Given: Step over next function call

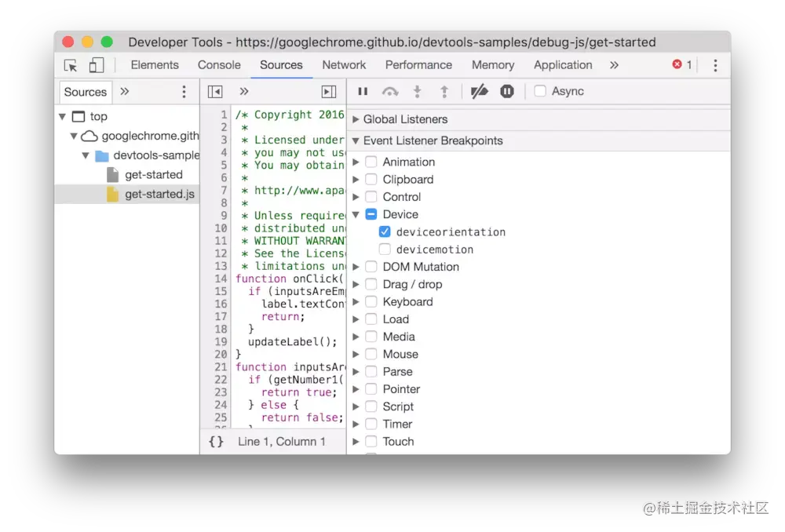Looking at the screenshot, I should coord(390,91).
